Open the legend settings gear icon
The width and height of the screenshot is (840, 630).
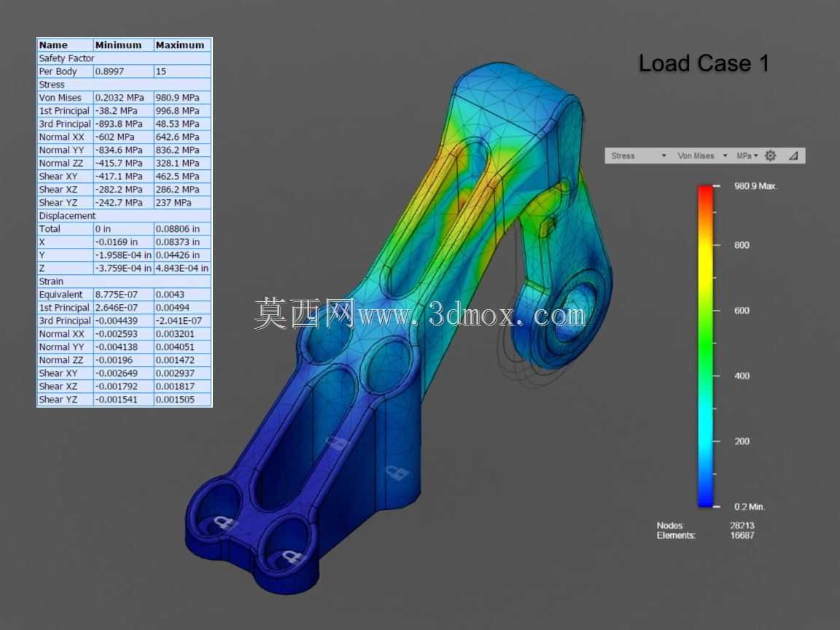coord(770,156)
